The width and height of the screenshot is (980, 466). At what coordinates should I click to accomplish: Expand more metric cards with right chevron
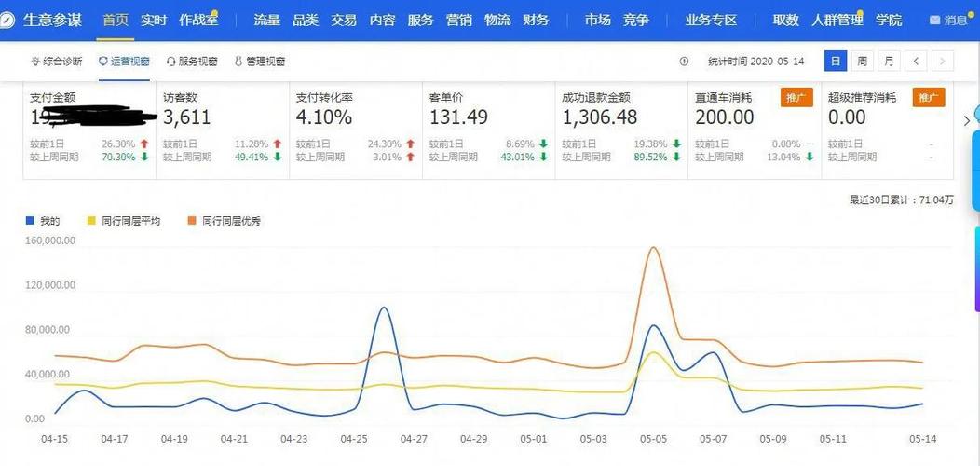tap(967, 121)
